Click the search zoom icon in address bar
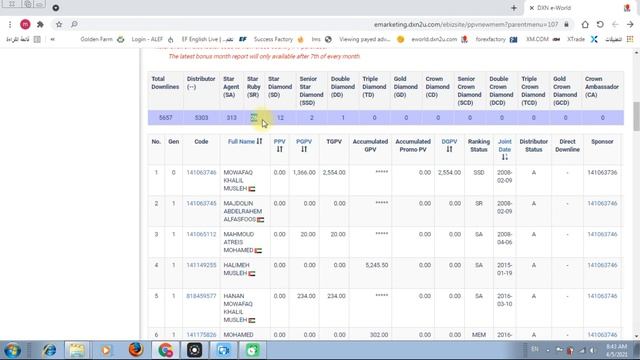The width and height of the screenshot is (640, 360). (x=74, y=24)
